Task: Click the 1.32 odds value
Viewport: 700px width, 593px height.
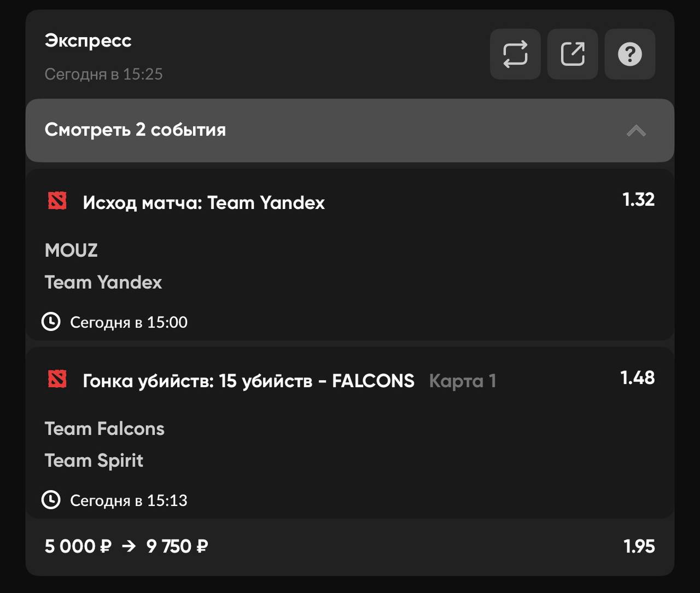Action: point(638,200)
